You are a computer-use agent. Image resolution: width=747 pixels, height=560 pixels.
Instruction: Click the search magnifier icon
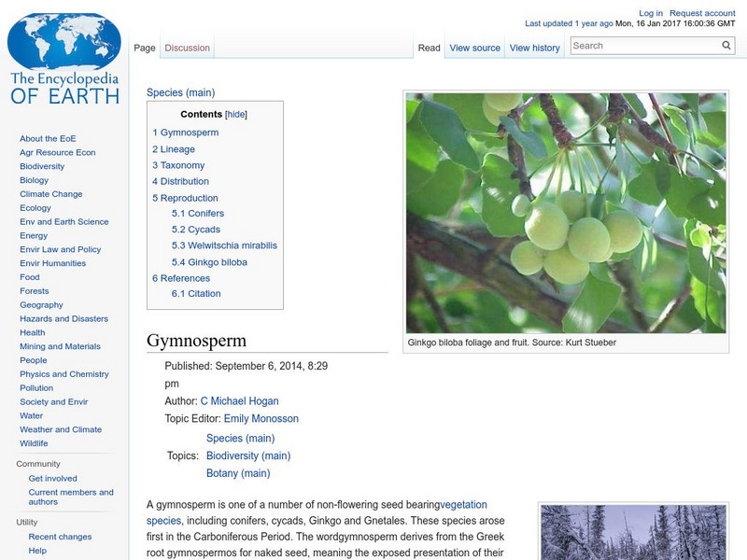(726, 45)
